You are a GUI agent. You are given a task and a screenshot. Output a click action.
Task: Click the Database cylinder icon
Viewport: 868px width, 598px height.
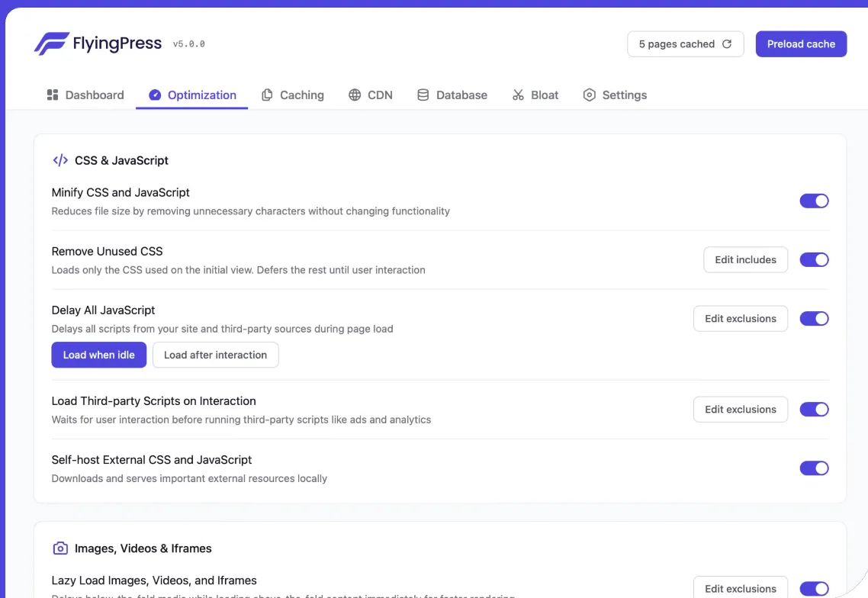click(423, 95)
